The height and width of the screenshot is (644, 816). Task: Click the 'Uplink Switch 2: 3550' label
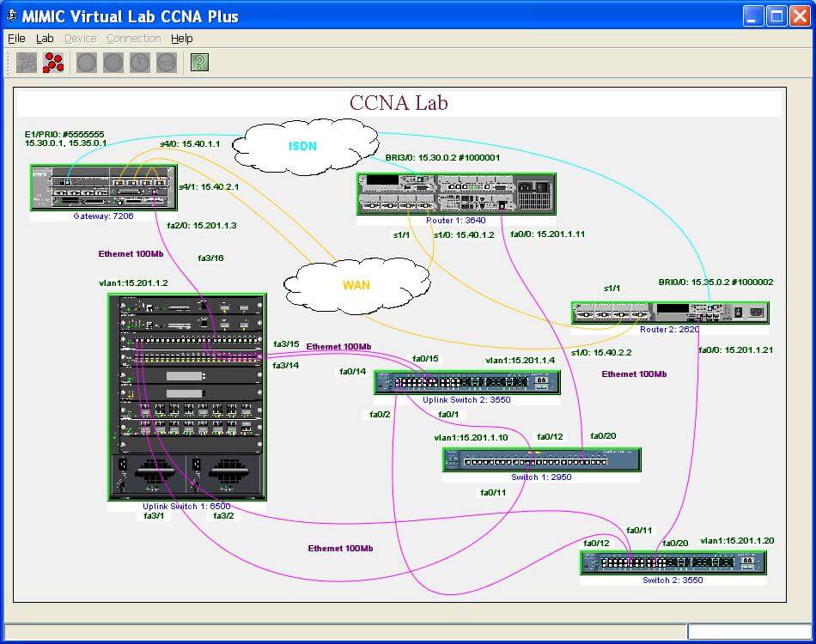466,399
